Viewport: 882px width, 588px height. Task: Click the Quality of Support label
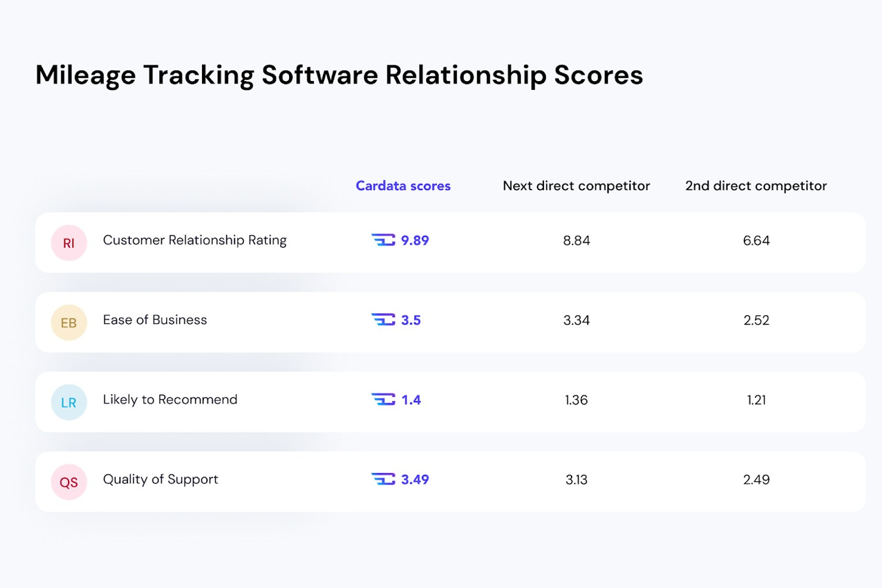pyautogui.click(x=160, y=480)
